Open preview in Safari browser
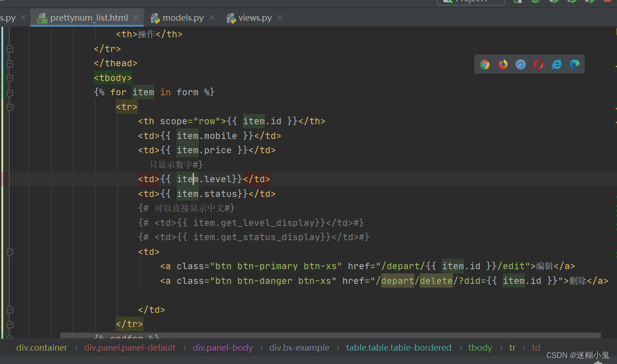 [521, 64]
